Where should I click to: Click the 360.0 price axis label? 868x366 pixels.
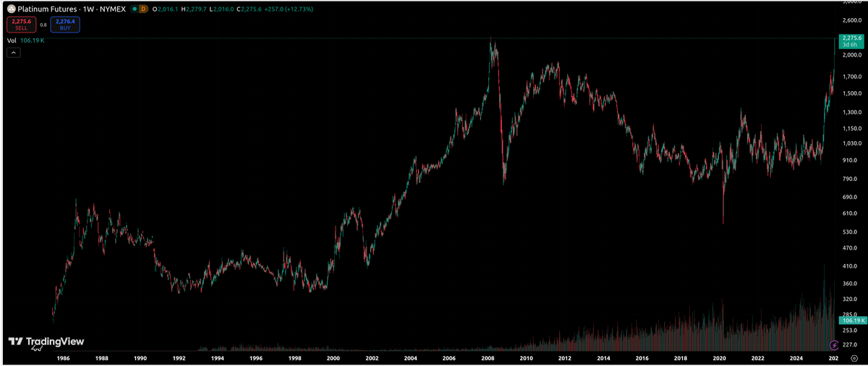click(851, 283)
